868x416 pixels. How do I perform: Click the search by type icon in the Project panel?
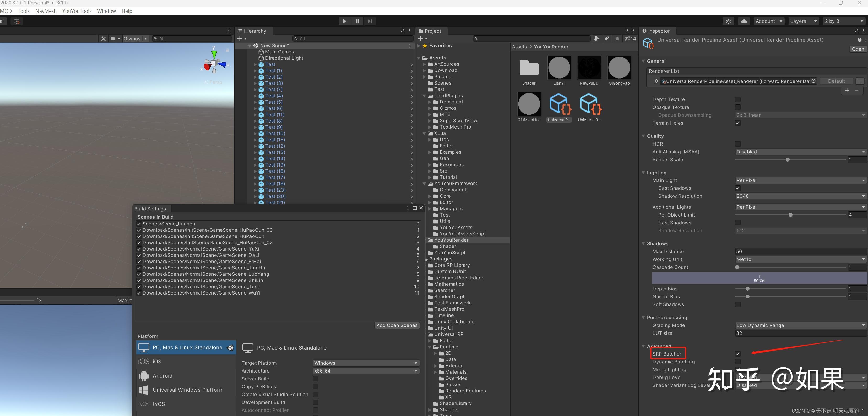pos(596,39)
